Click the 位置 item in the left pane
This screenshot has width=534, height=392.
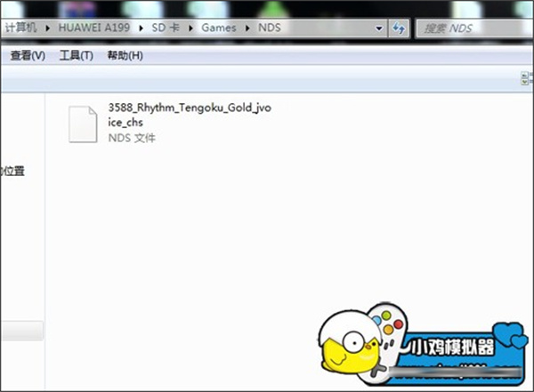[13, 171]
